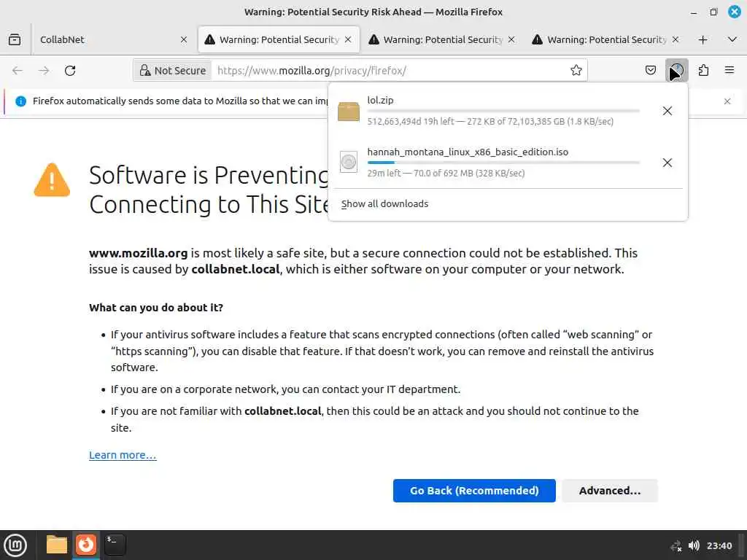The height and width of the screenshot is (560, 747).
Task: Expand the Advanced… options
Action: click(x=609, y=491)
